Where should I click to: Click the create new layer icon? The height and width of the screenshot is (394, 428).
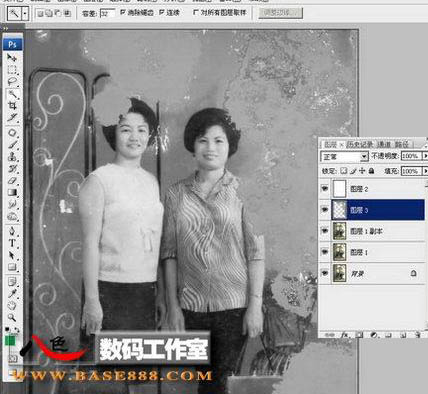pos(403,334)
